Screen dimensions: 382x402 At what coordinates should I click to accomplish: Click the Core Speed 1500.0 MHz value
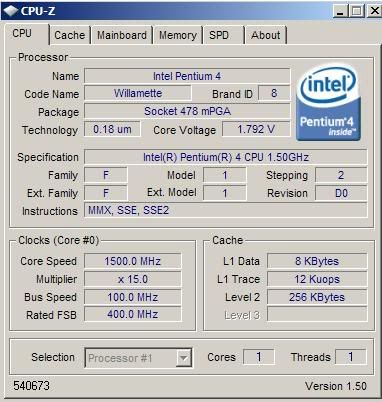click(133, 261)
